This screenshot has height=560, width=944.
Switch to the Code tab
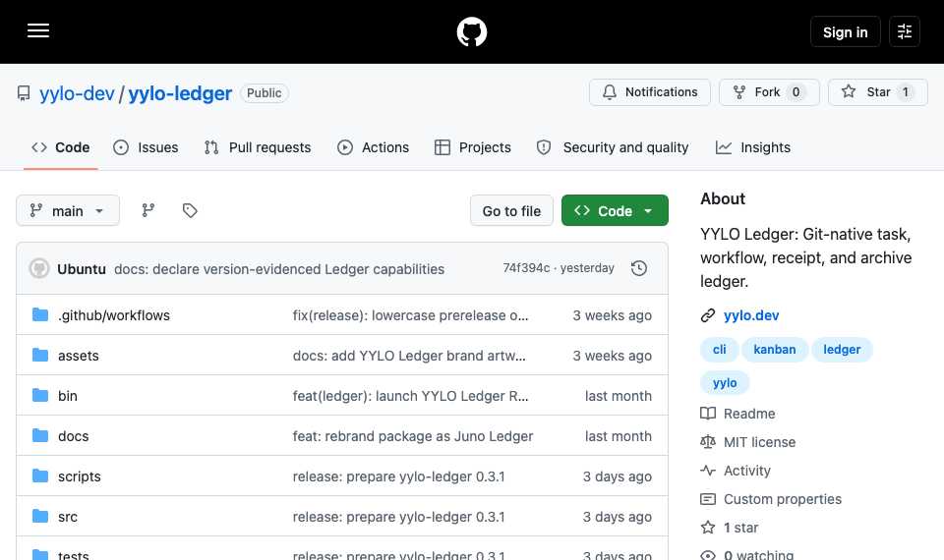point(61,147)
